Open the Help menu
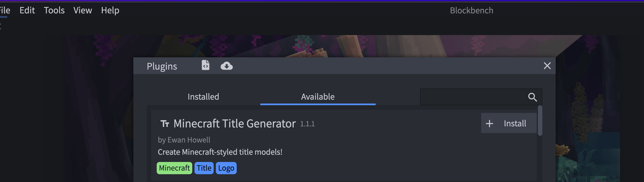 pyautogui.click(x=110, y=10)
